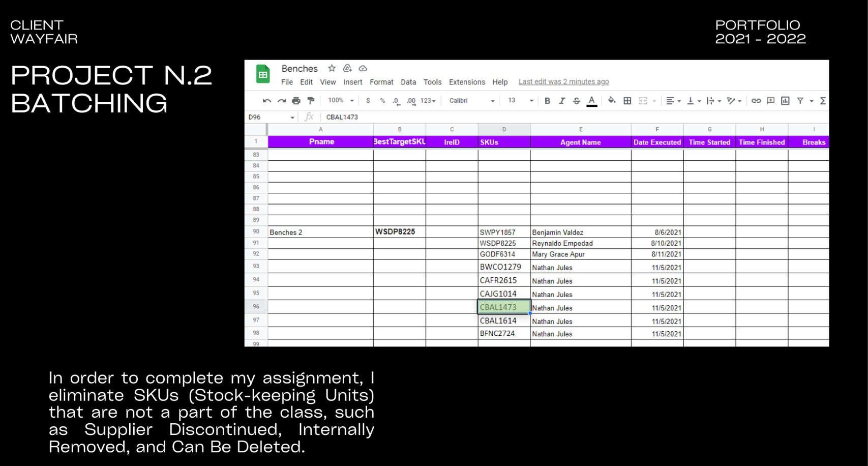868x466 pixels.
Task: Open the Edit menu
Action: point(306,82)
